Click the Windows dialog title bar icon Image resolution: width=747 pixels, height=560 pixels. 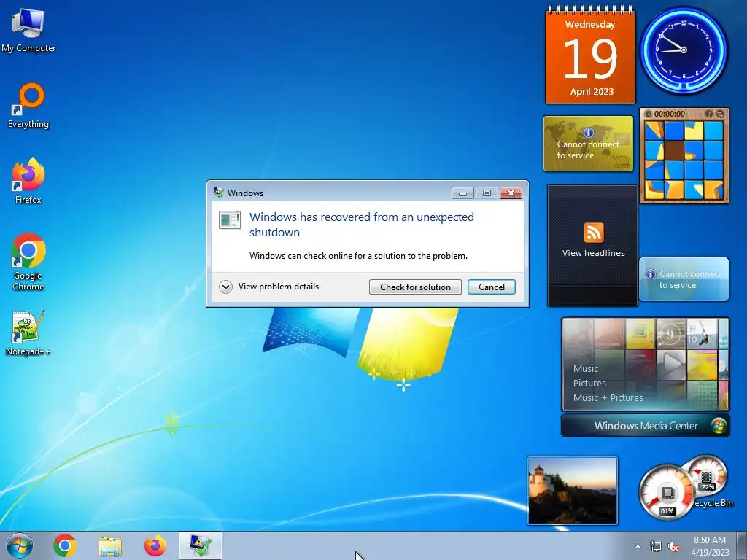click(x=219, y=192)
